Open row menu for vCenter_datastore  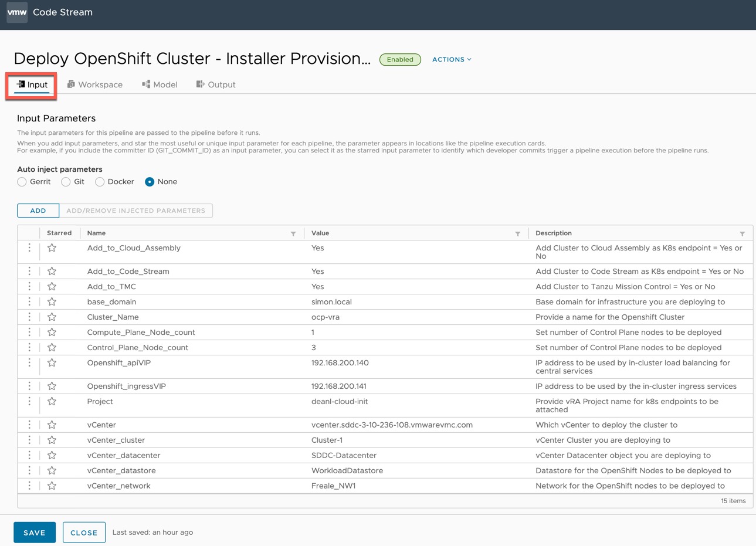click(29, 471)
